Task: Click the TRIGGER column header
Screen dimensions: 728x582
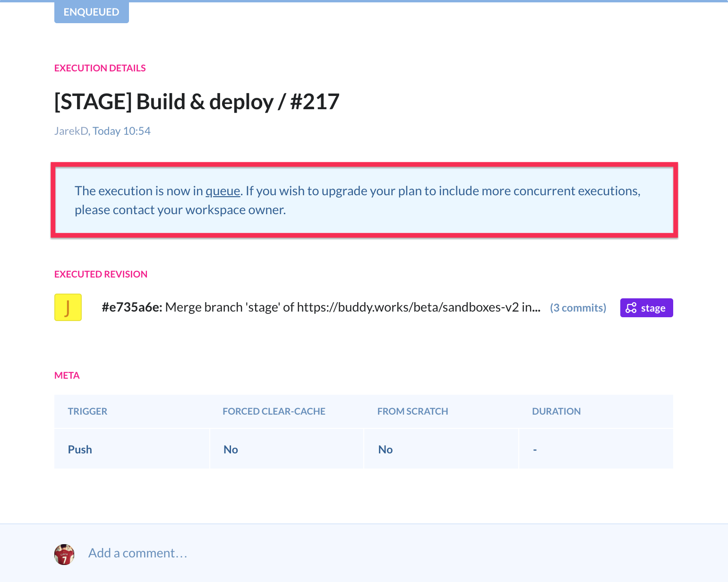Action: pos(87,411)
